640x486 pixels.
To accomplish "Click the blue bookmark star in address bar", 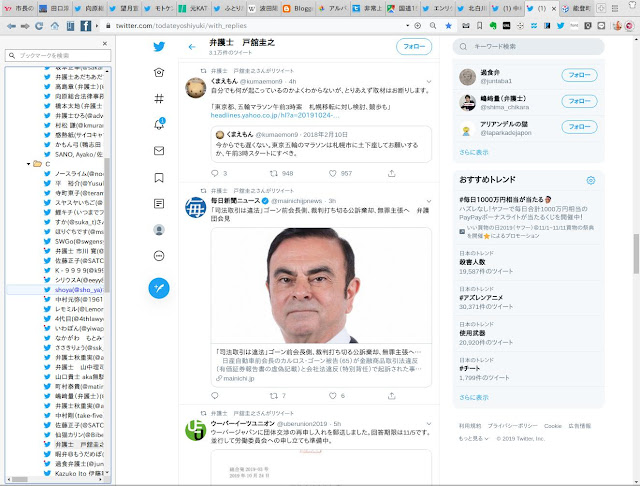I will [x=449, y=26].
